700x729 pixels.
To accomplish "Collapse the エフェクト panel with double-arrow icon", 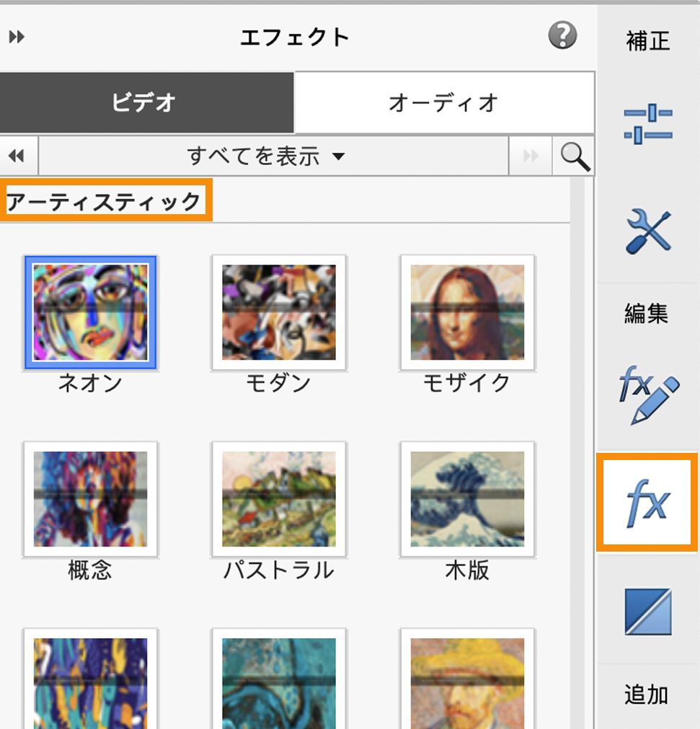I will click(17, 36).
